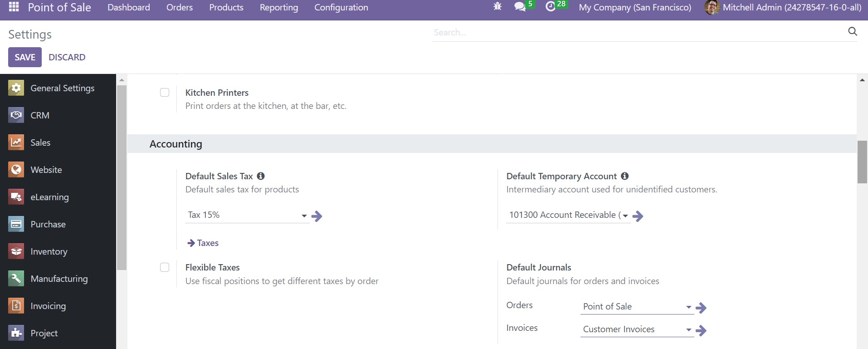Select Inventory settings in sidebar

click(x=58, y=251)
